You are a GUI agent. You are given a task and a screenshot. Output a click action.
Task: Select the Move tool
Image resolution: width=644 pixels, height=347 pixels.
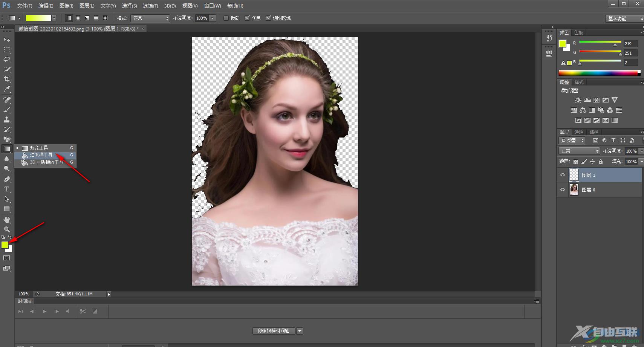click(x=7, y=40)
